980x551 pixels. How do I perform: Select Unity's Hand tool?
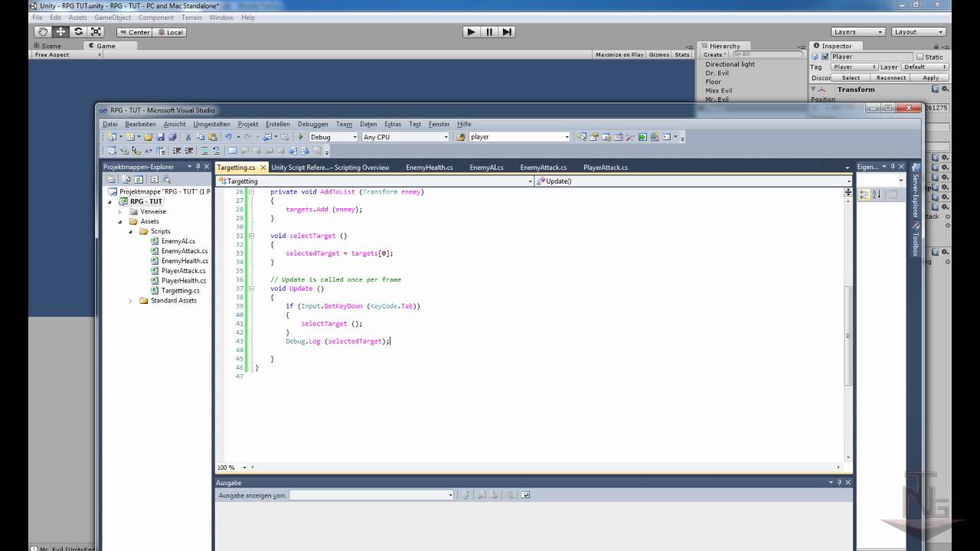43,31
